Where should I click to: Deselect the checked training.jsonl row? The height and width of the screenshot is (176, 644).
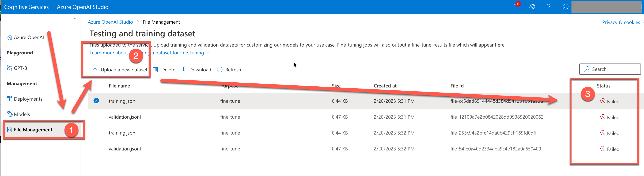(96, 101)
